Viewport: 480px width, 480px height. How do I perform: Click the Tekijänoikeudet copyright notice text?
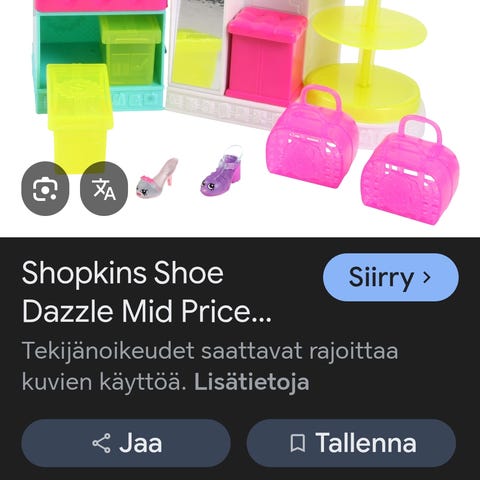point(210,366)
